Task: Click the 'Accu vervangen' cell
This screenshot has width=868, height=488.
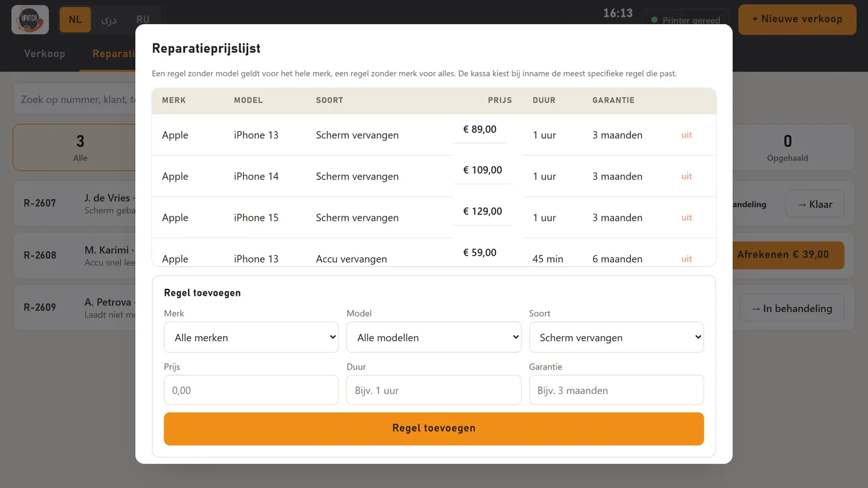Action: tap(352, 259)
